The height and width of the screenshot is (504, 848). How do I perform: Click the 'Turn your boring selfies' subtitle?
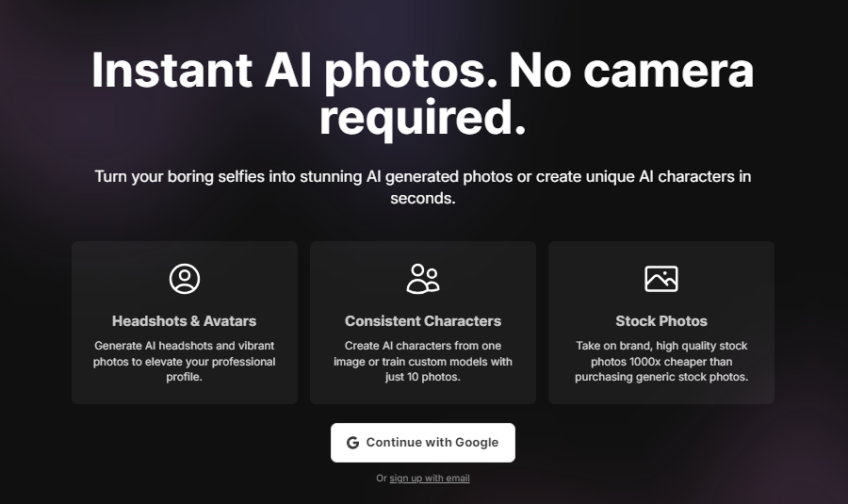pos(423,187)
